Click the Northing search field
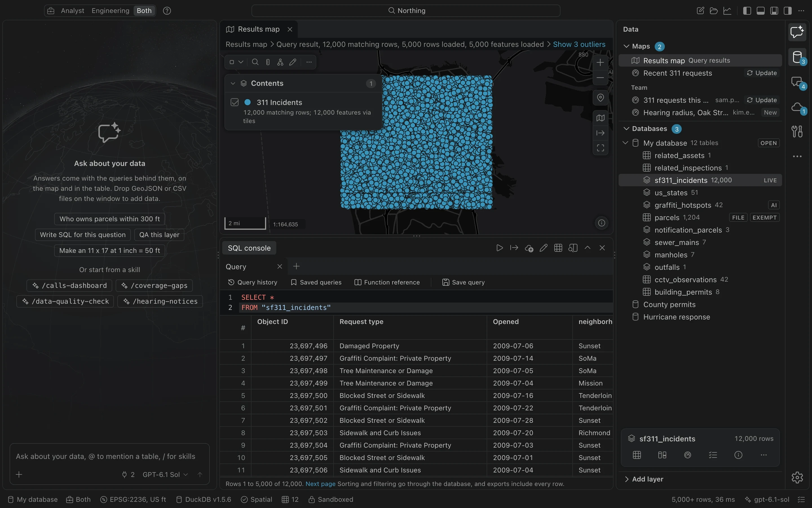Viewport: 812px width, 508px height. point(406,11)
